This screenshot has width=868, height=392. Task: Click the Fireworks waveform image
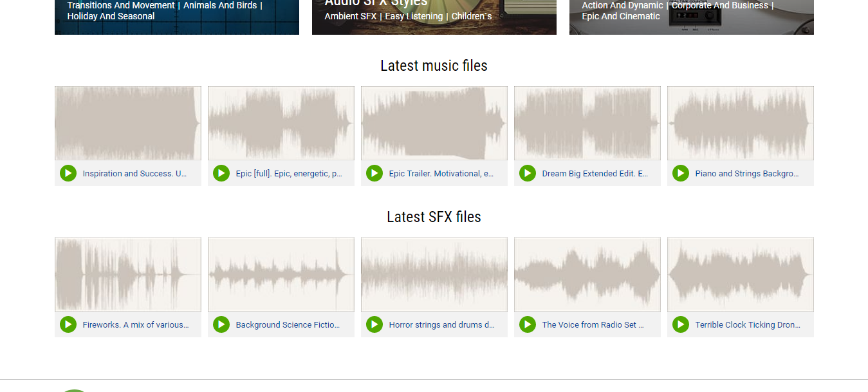[x=128, y=274]
